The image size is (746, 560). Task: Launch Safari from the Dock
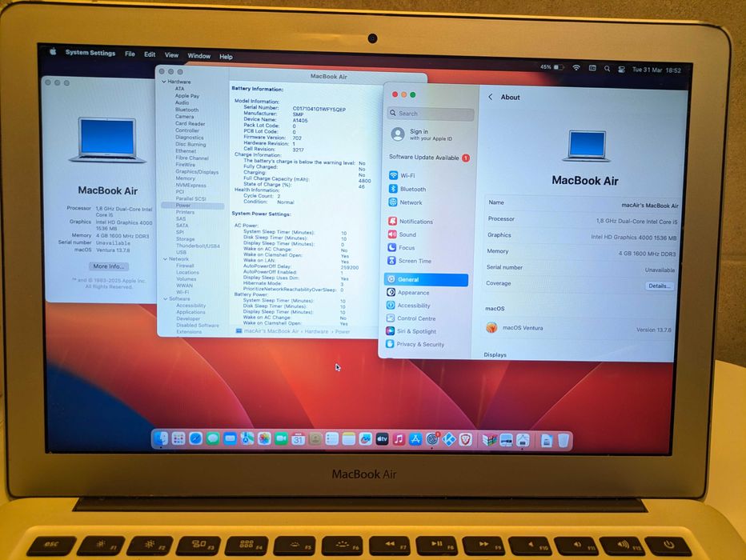coord(195,438)
